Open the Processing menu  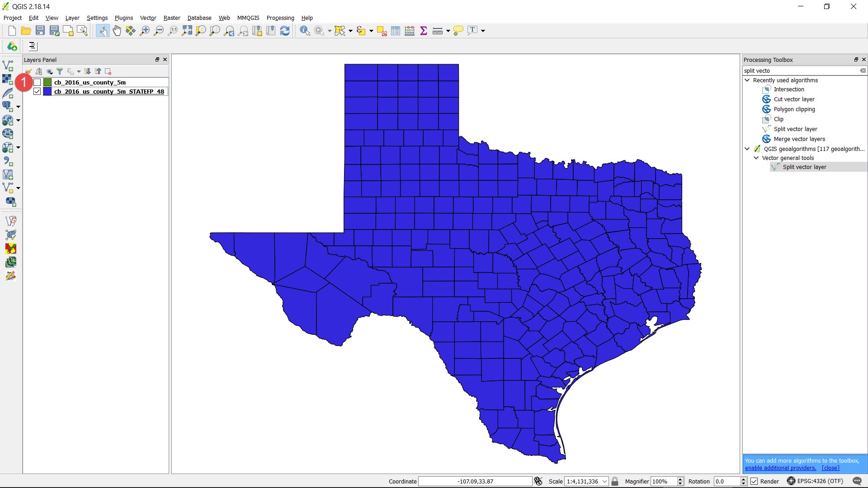(x=280, y=18)
